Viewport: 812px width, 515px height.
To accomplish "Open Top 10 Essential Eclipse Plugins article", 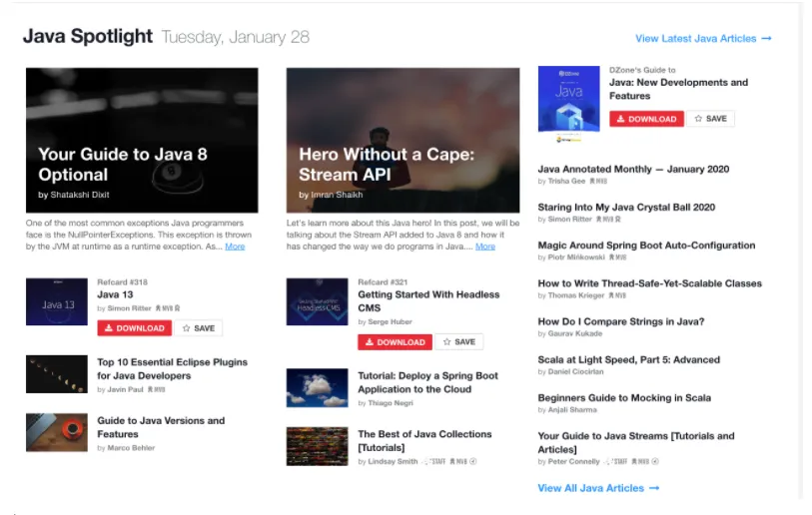I will tap(173, 369).
